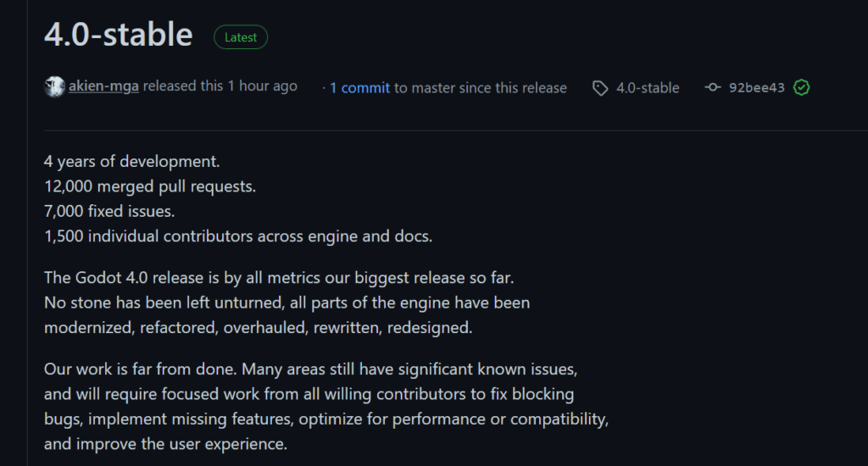Open the 4.0-stable tag link
The image size is (868, 466).
[x=647, y=88]
